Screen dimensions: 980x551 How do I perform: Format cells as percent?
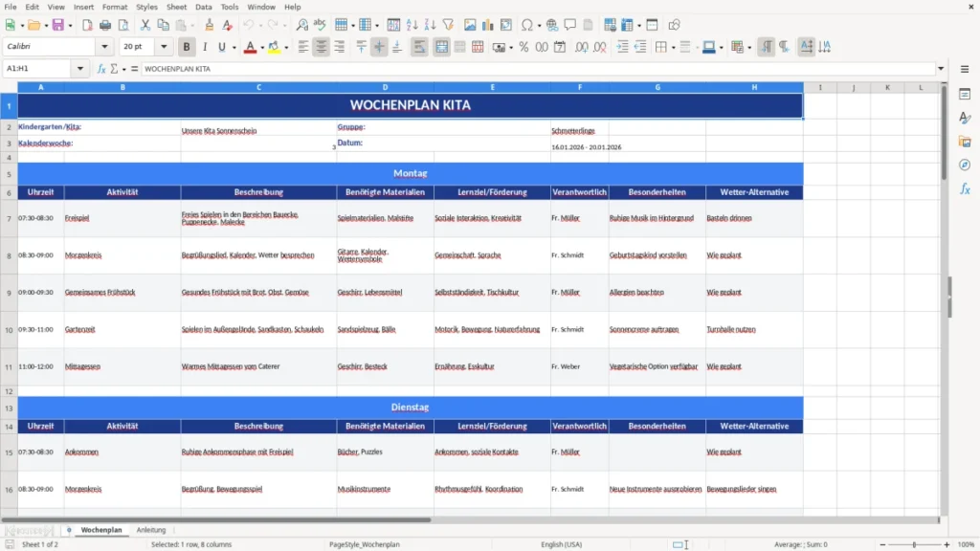[x=523, y=47]
